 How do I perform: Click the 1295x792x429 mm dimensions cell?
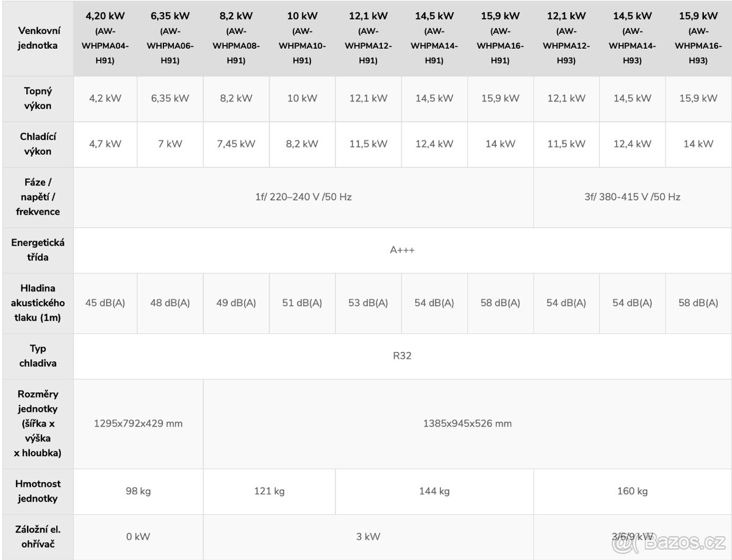pyautogui.click(x=138, y=423)
